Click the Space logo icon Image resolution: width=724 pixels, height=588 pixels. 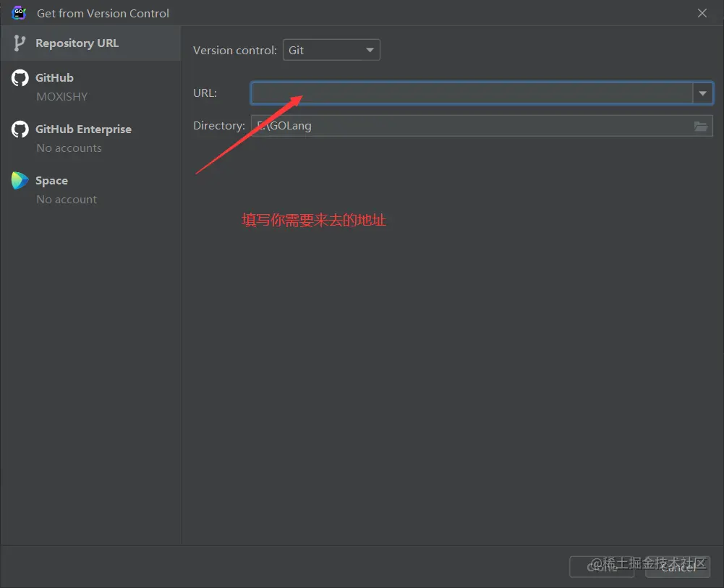(20, 181)
